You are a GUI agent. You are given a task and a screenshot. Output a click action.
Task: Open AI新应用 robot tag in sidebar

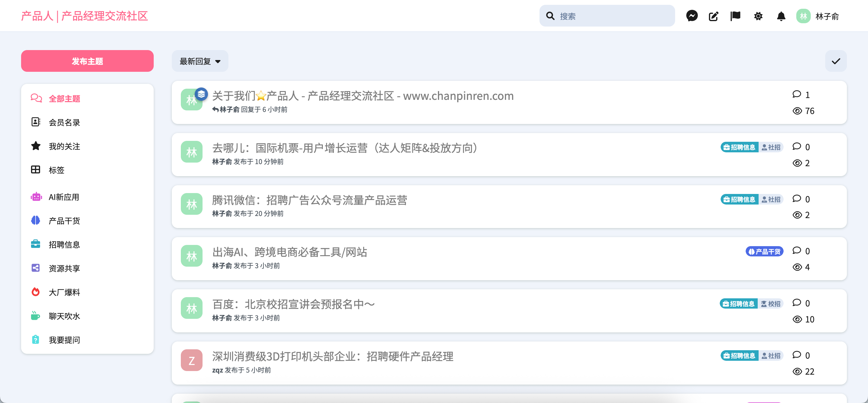pyautogui.click(x=64, y=197)
